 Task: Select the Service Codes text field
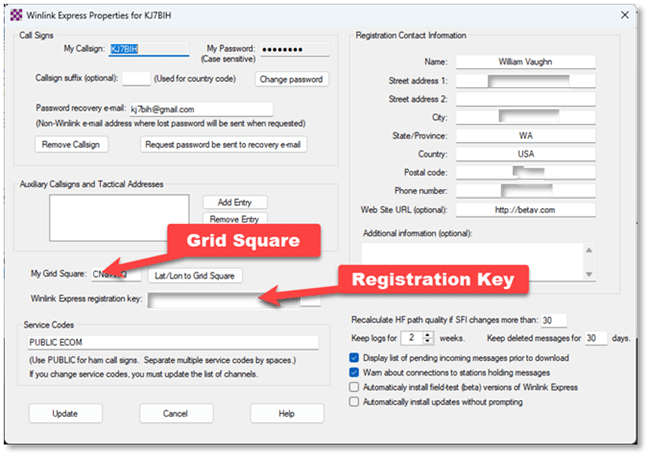coord(172,343)
